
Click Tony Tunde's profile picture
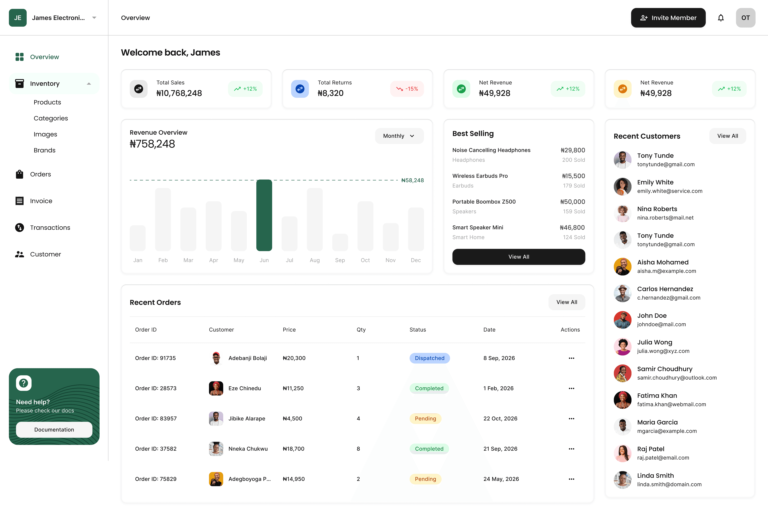(622, 160)
